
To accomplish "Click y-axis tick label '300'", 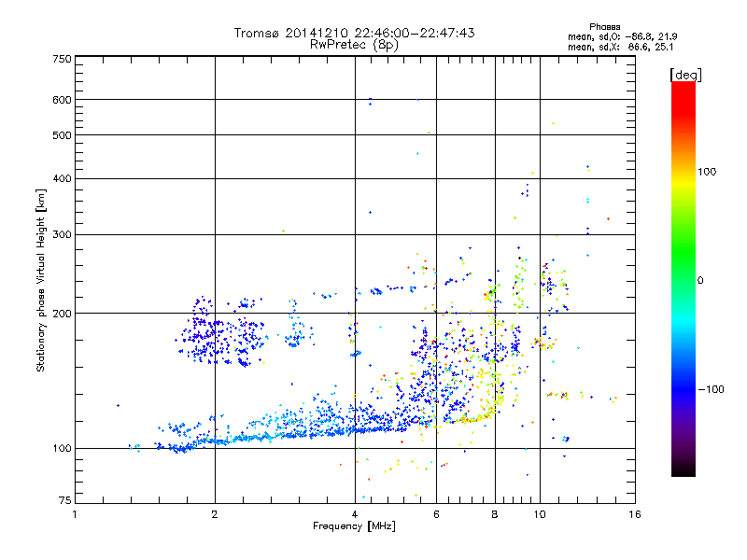I will pos(62,235).
